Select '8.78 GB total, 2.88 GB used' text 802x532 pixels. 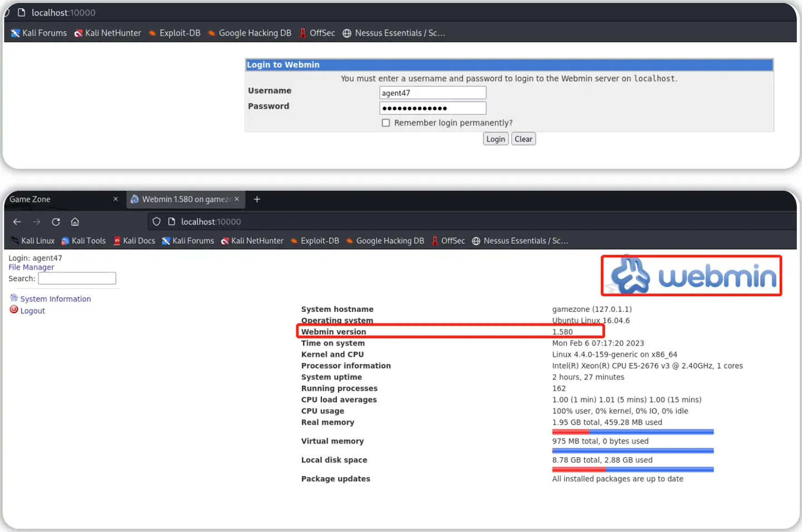603,460
